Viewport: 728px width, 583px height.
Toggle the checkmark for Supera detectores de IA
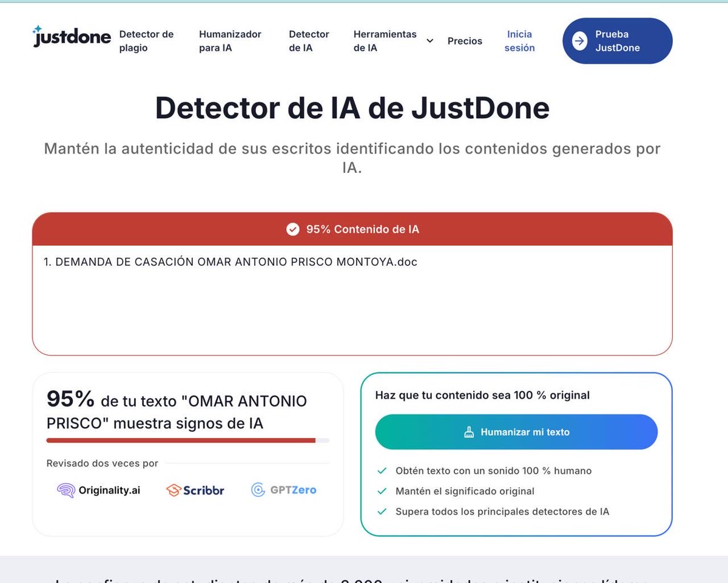(382, 511)
